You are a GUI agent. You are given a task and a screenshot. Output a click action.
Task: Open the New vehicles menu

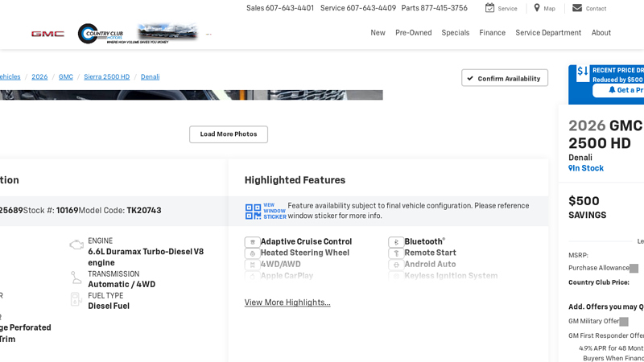tap(378, 33)
